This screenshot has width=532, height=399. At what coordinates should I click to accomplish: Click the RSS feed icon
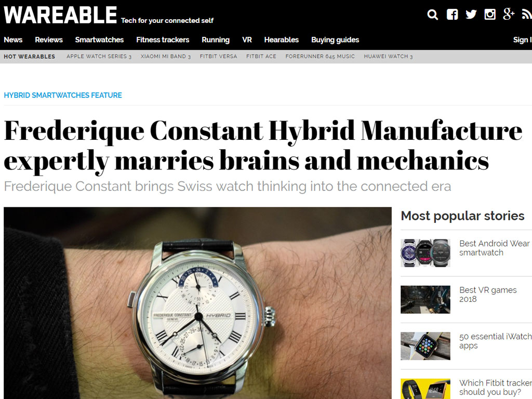coord(527,15)
